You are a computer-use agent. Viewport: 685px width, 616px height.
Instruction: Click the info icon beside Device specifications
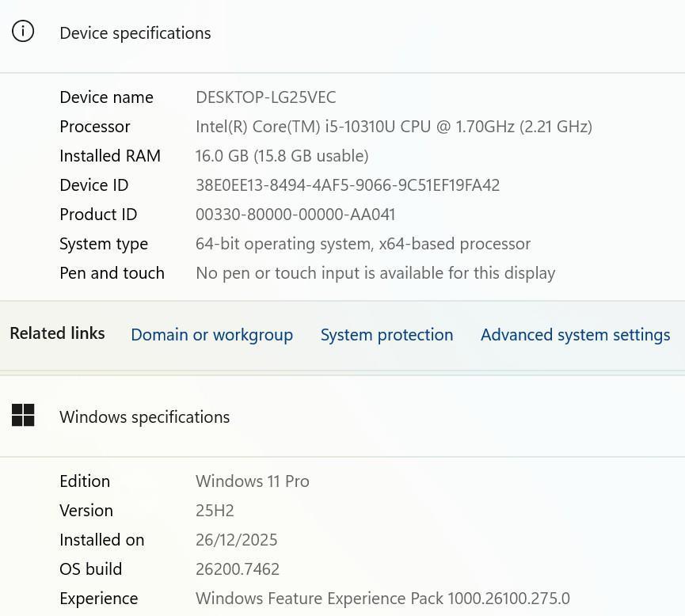[x=23, y=32]
